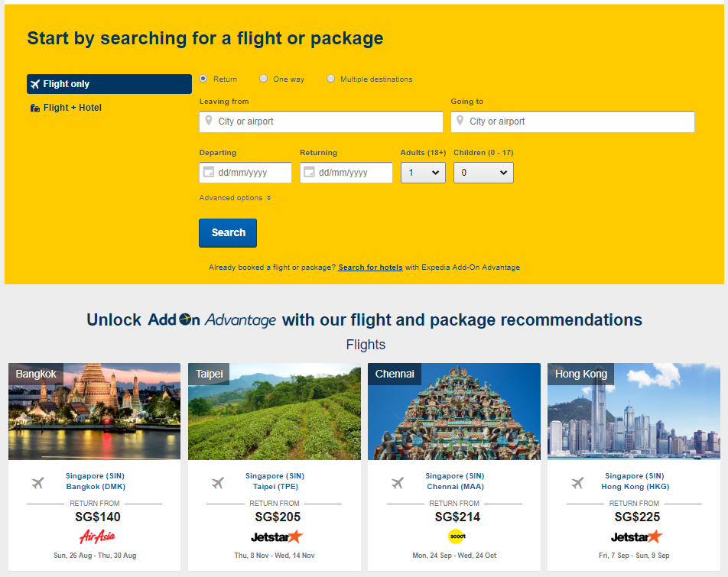Click the airplane icon on the Bangkok card
Screen dimensions: 728x577
coord(38,482)
